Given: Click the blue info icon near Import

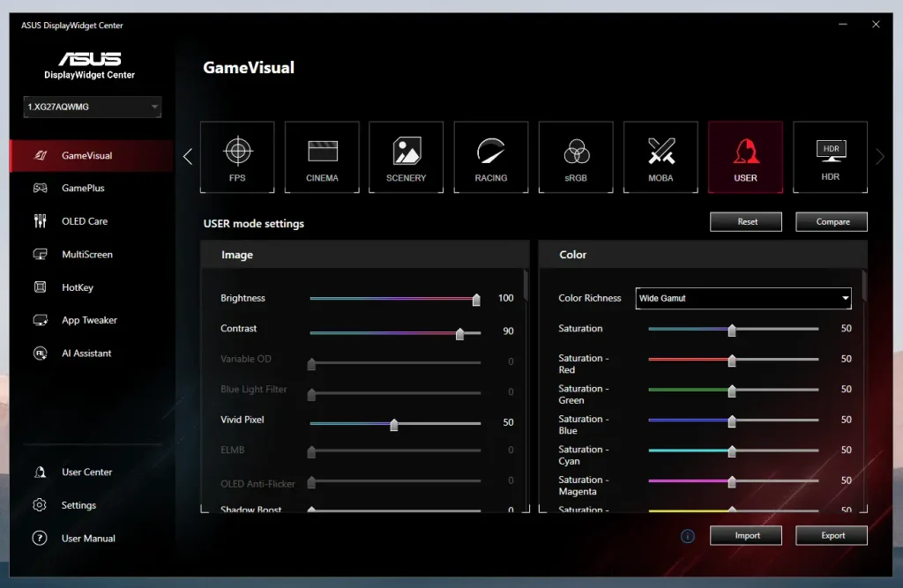Looking at the screenshot, I should [688, 536].
